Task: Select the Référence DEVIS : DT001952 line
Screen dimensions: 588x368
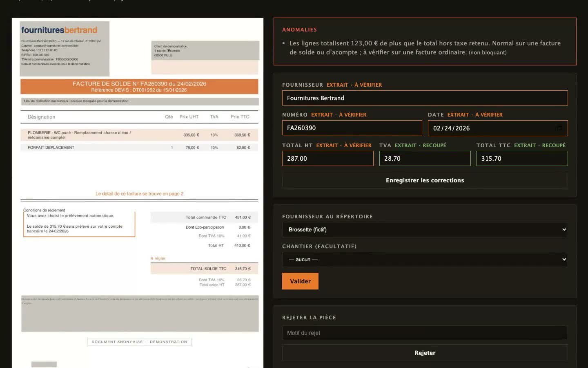Action: click(139, 90)
